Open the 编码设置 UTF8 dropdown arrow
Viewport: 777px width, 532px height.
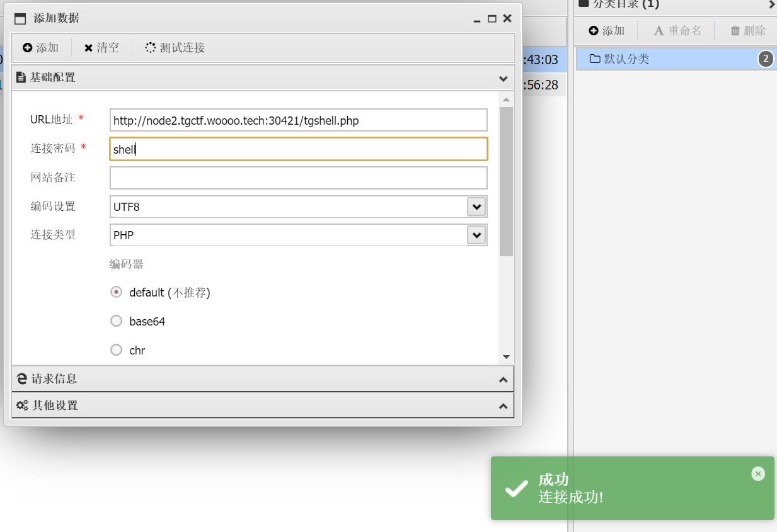(x=476, y=207)
